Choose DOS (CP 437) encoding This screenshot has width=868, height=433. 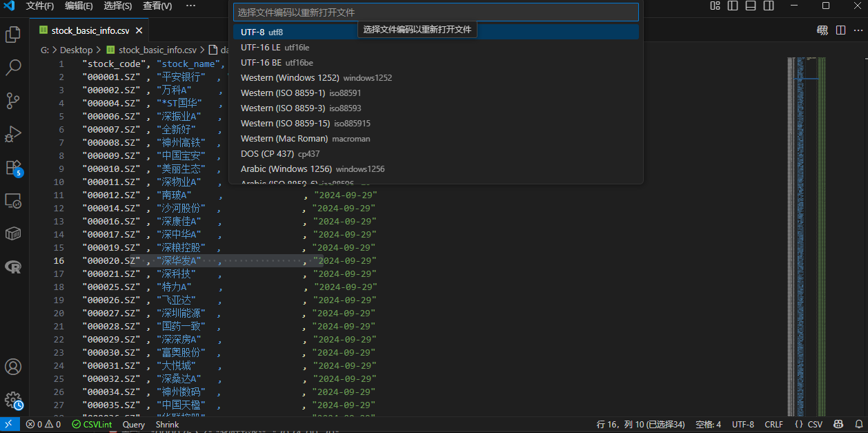pyautogui.click(x=436, y=153)
